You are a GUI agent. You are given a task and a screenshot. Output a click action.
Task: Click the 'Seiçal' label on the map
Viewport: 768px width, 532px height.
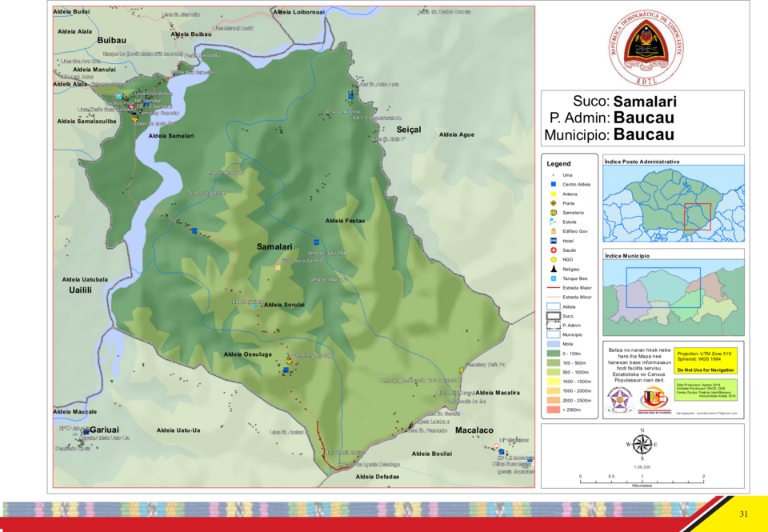[x=409, y=130]
